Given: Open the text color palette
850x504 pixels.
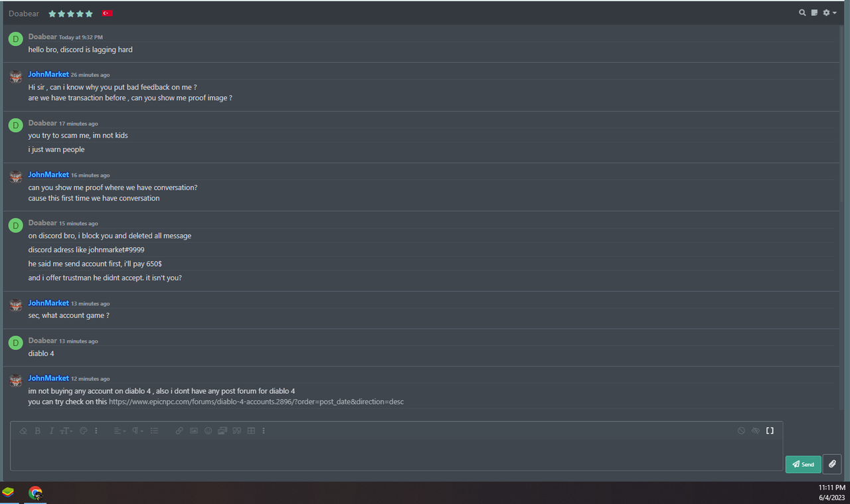Looking at the screenshot, I should point(84,431).
